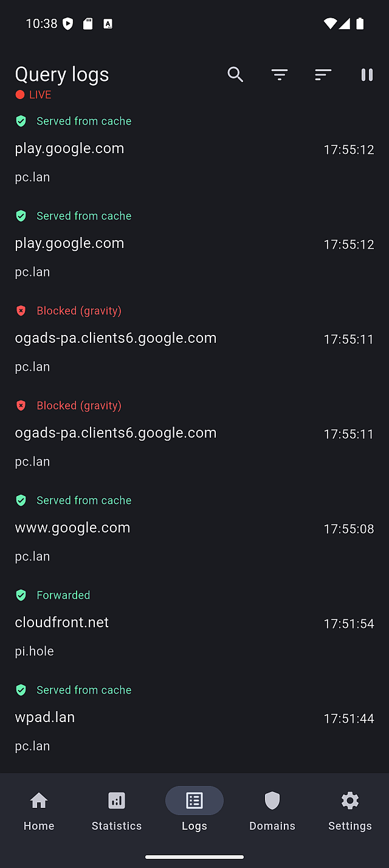Image resolution: width=389 pixels, height=868 pixels.
Task: Open the www.google.com query entry
Action: [194, 528]
